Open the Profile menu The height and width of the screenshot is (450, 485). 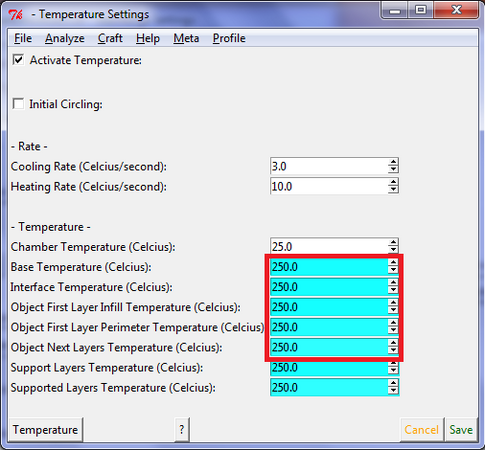tap(229, 38)
